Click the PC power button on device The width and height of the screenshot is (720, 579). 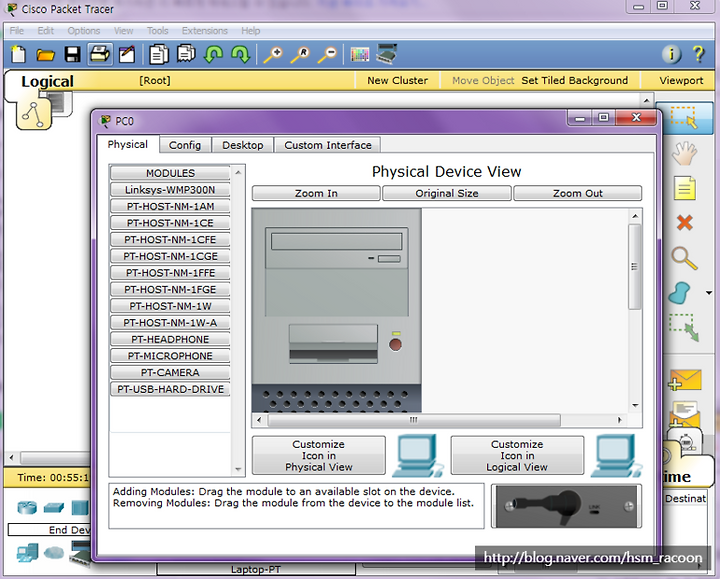[395, 344]
